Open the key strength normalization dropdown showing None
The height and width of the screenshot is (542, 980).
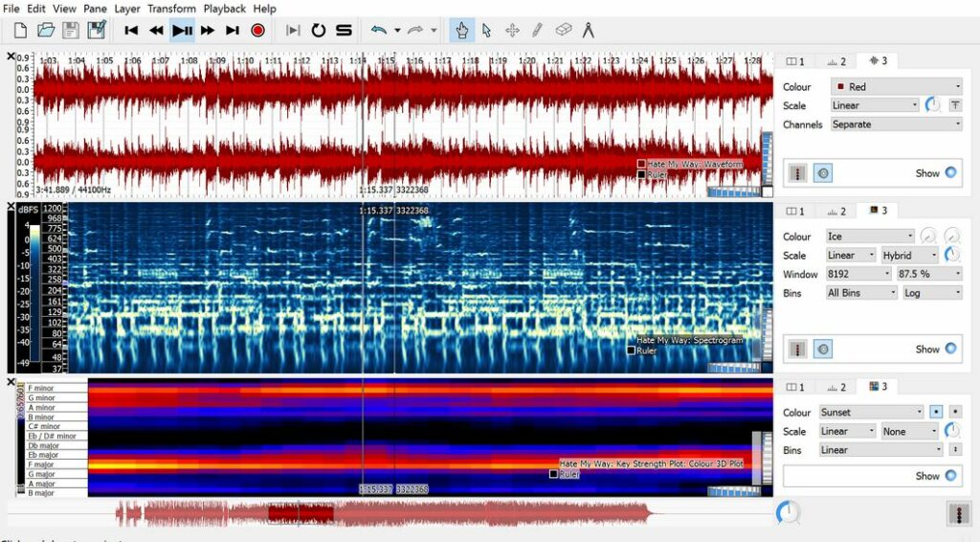tap(909, 431)
